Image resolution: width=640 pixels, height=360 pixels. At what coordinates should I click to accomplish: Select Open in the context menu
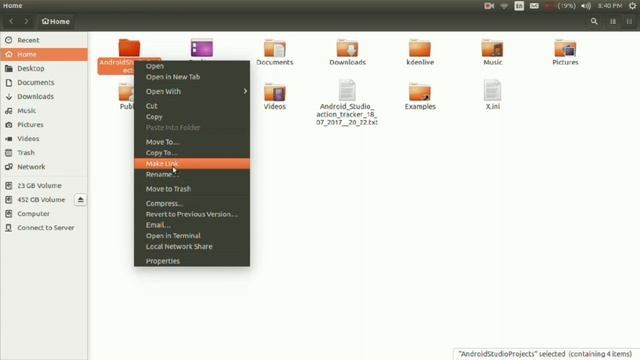click(192, 66)
